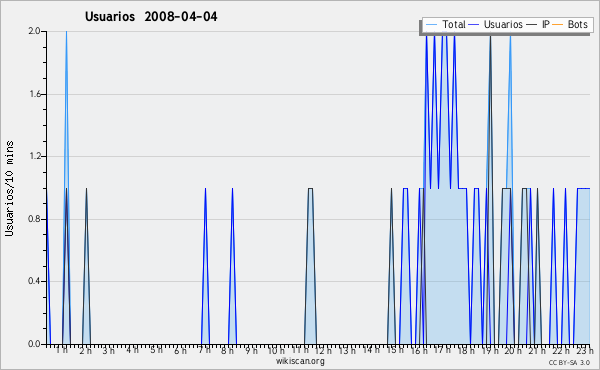Click the '8 h' x-axis label
The width and height of the screenshot is (600, 370).
click(x=227, y=350)
